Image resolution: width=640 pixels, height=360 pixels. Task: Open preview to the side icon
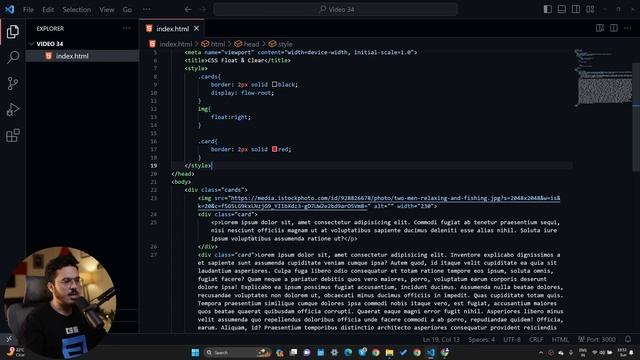(600, 28)
